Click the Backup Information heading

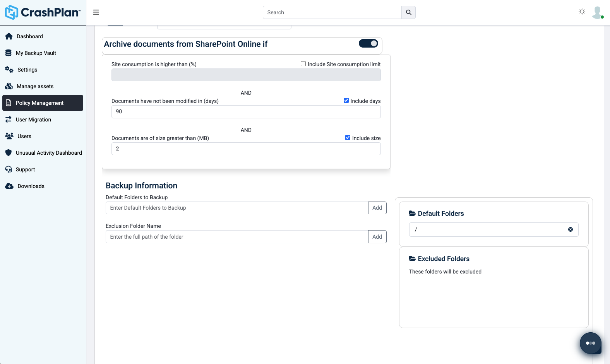[141, 186]
